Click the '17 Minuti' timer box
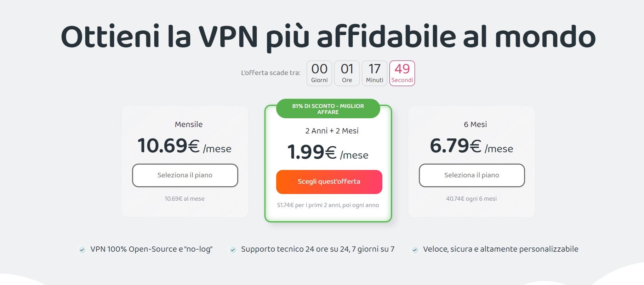644x285 pixels. click(x=374, y=73)
